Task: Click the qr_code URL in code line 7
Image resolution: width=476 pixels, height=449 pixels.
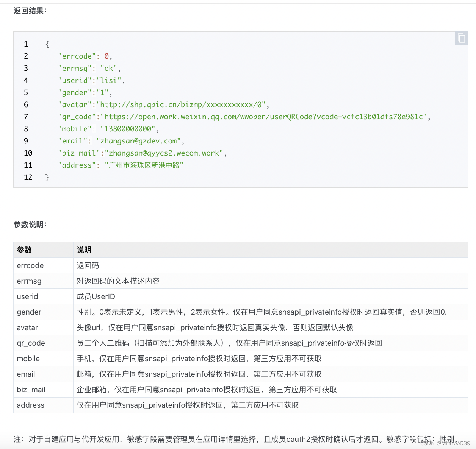Action: point(263,117)
